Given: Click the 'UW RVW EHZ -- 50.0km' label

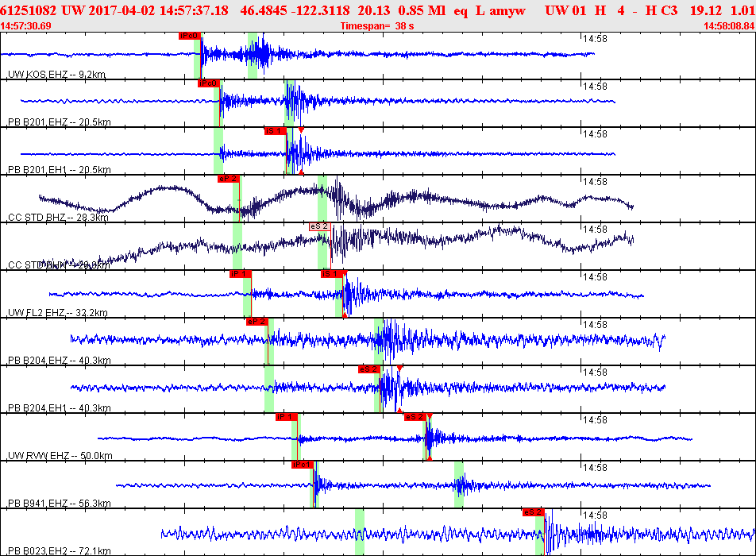Looking at the screenshot, I should point(60,456).
